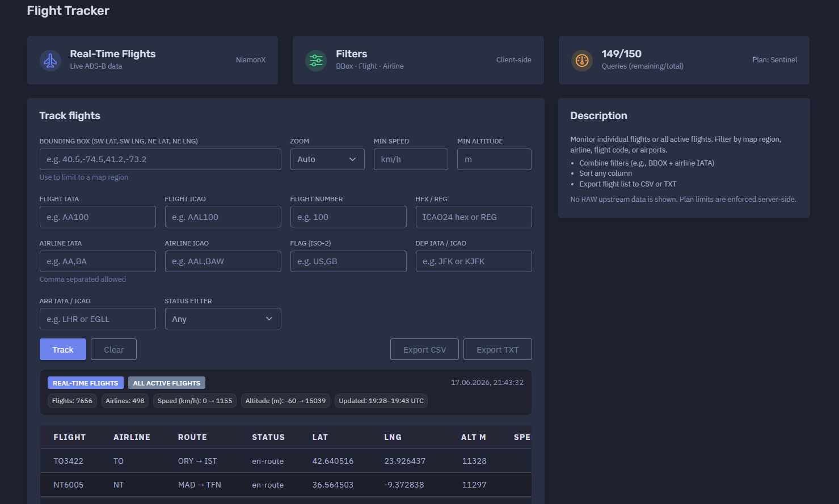Sort table by ROUTE column header
Screen dimensions: 839x504
pos(192,437)
